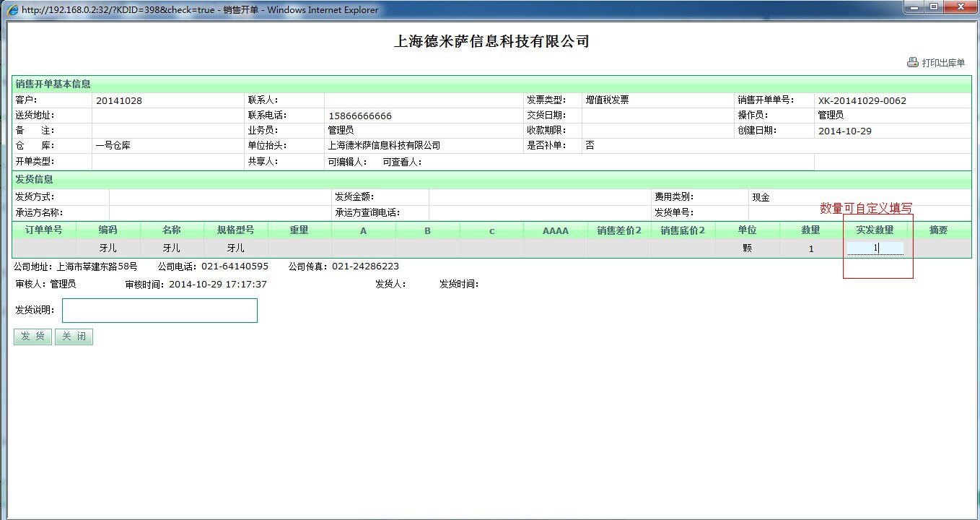Click the 编码 column header
The height and width of the screenshot is (520, 980).
point(108,230)
